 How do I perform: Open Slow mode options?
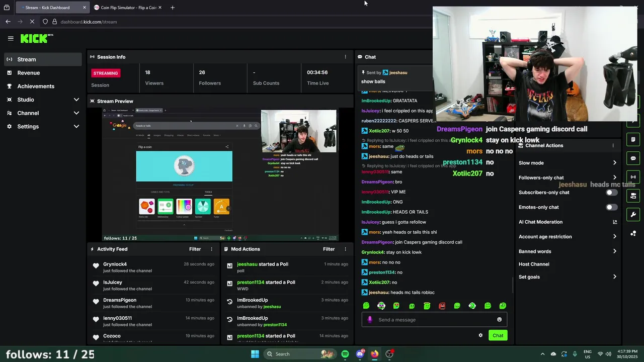point(568,163)
